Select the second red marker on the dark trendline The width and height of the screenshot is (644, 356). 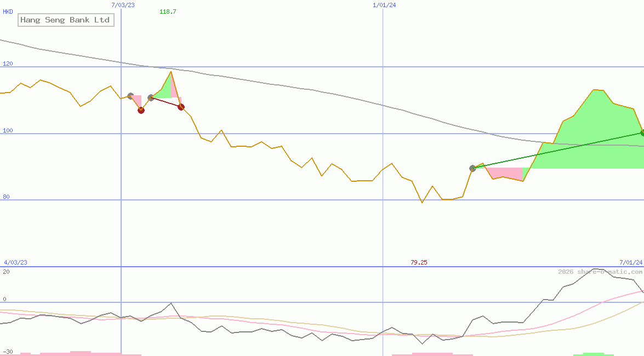point(181,107)
